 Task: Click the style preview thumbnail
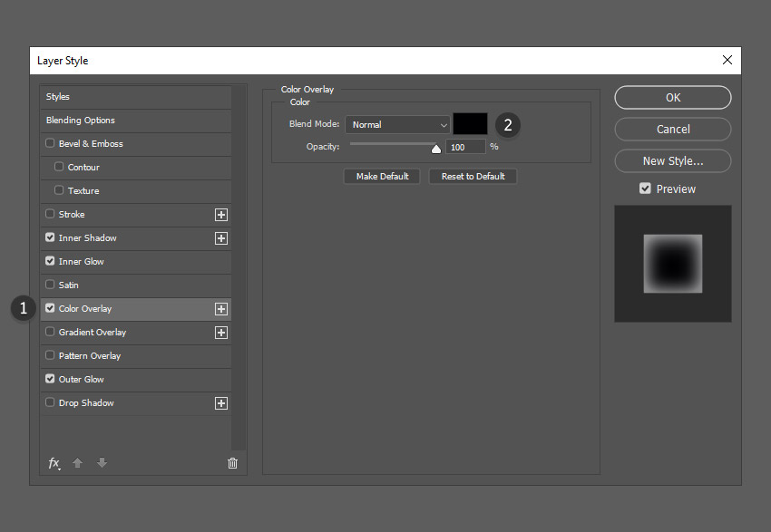(x=673, y=264)
